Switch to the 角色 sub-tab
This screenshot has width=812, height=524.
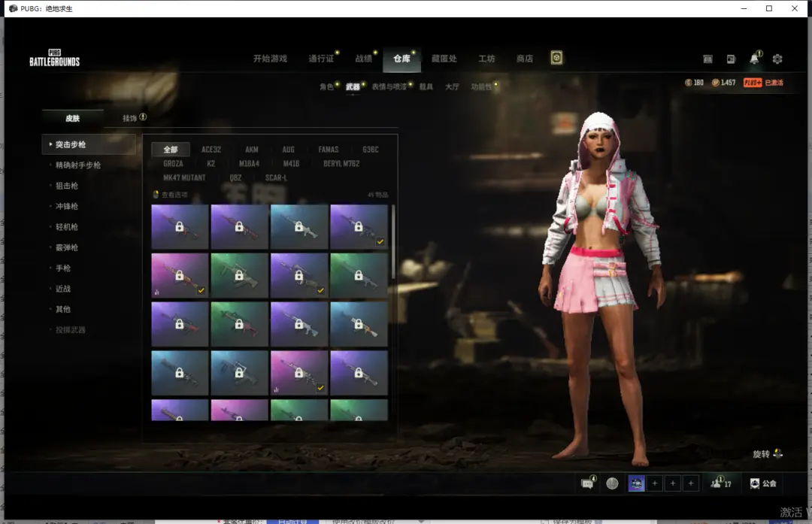point(326,86)
